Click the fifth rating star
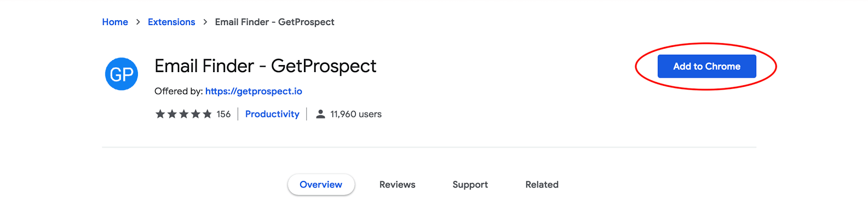The width and height of the screenshot is (868, 212). 207,114
